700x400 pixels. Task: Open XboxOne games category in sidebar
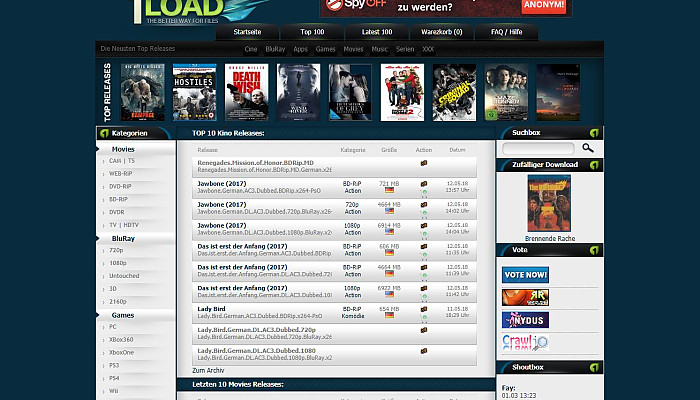pyautogui.click(x=121, y=353)
